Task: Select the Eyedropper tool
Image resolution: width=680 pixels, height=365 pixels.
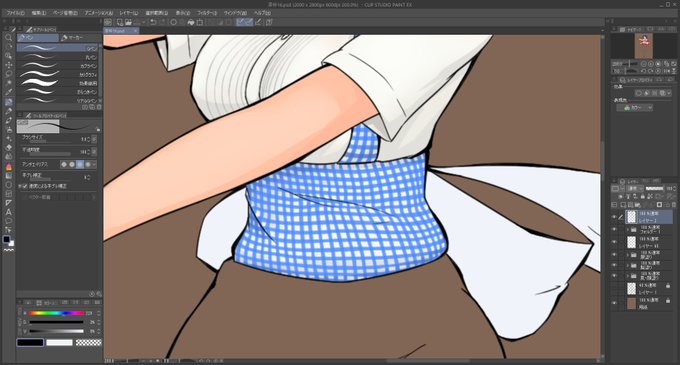Action: (x=8, y=92)
